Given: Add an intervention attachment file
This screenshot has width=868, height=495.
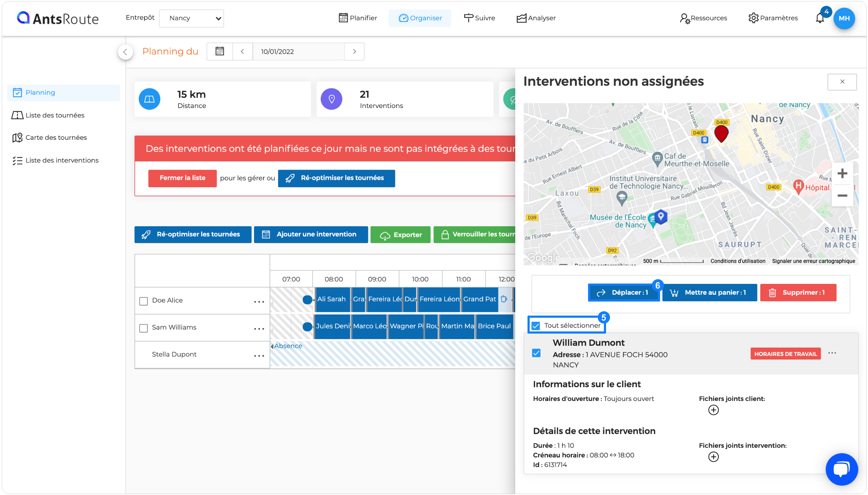Looking at the screenshot, I should (x=713, y=457).
